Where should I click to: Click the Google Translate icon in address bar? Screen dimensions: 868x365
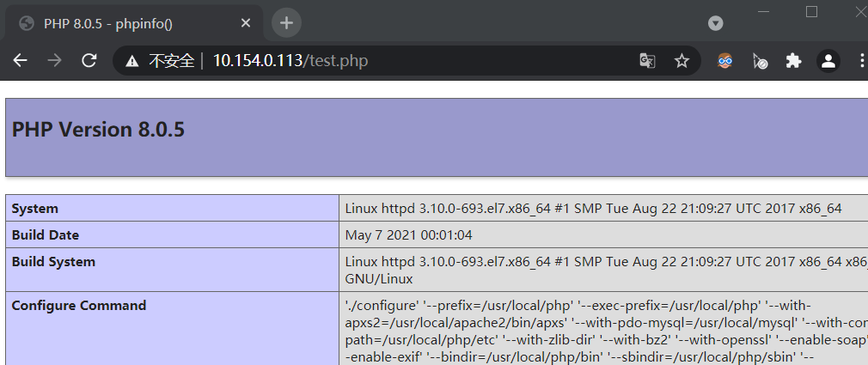pos(647,60)
